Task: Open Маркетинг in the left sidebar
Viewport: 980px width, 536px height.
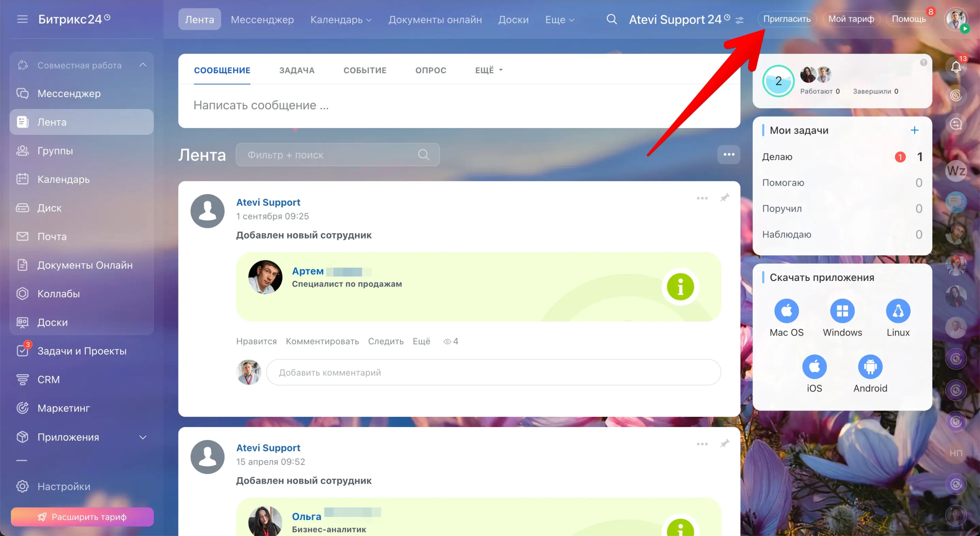Action: pos(82,408)
